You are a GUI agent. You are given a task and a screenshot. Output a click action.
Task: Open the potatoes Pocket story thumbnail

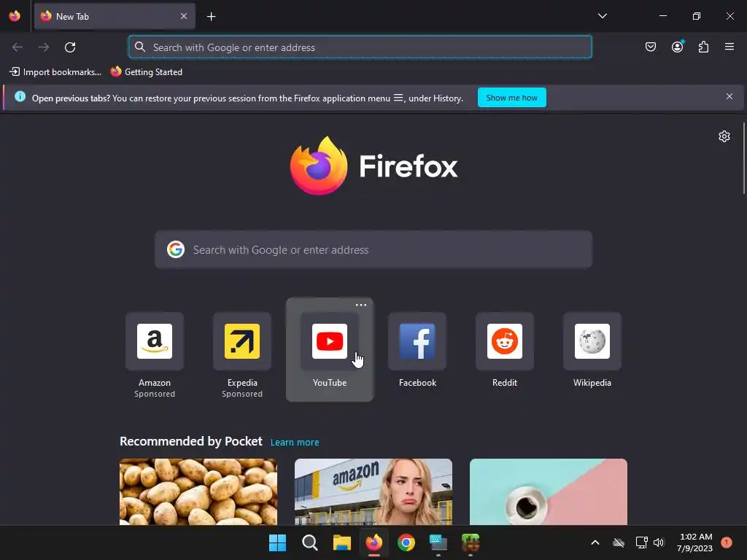(198, 492)
